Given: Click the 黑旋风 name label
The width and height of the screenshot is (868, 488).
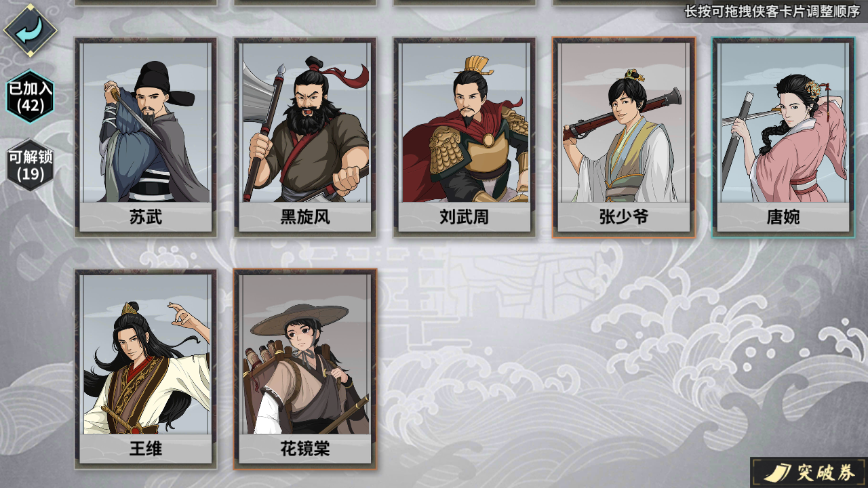Looking at the screenshot, I should 305,217.
